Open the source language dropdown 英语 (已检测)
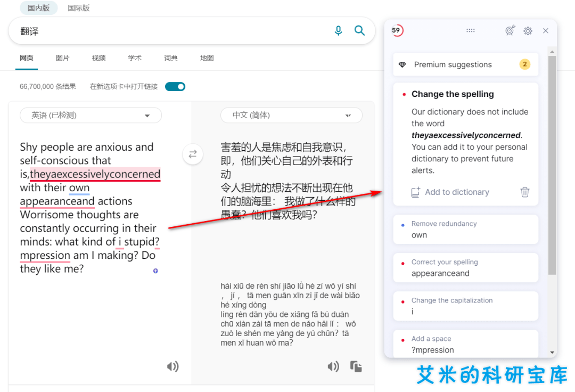575x392 pixels. 91,115
